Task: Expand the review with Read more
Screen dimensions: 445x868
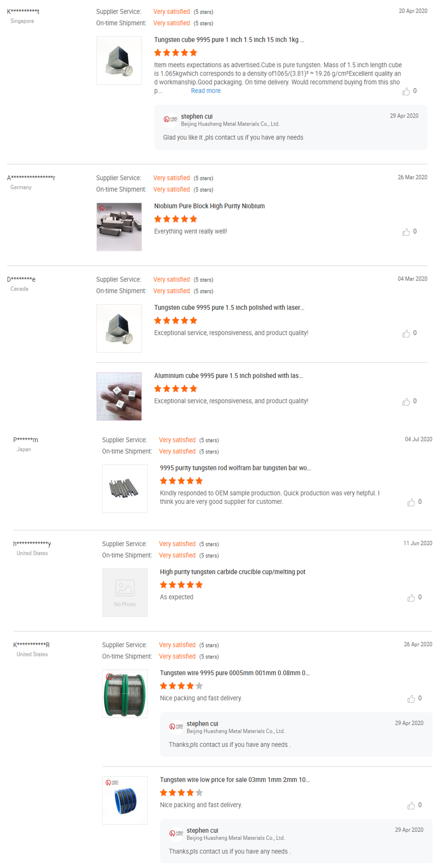Action: 206,91
